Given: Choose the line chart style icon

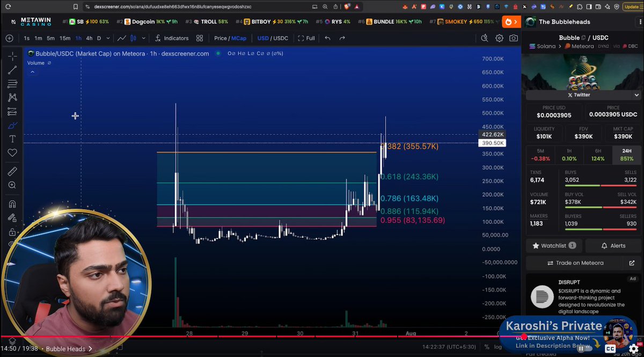Looking at the screenshot, I should click(x=122, y=38).
